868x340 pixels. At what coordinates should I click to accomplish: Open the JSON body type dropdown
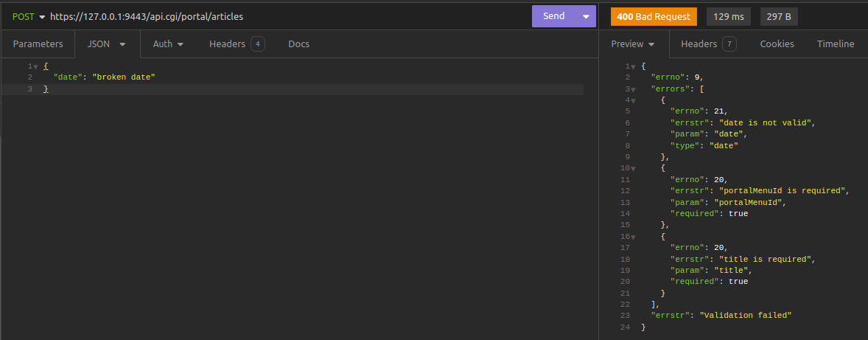point(107,44)
